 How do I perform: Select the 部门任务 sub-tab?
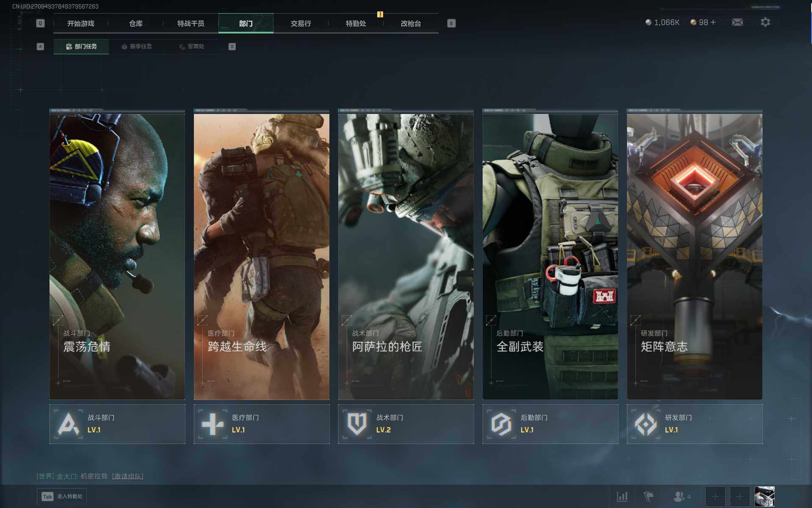81,47
